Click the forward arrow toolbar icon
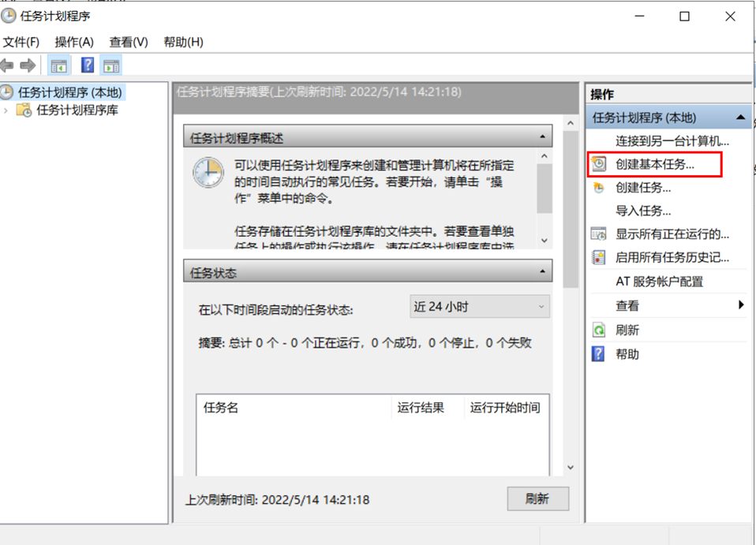This screenshot has height=545, width=756. 28,65
